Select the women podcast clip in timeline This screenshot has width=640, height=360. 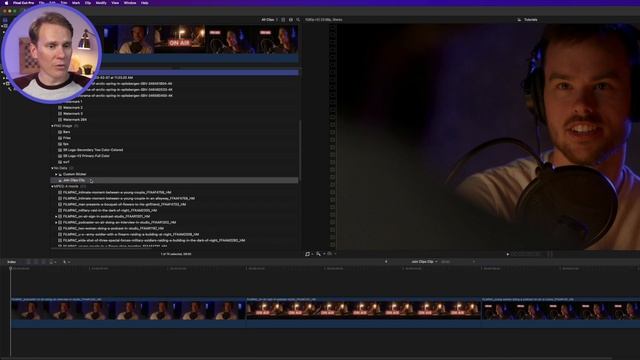560,312
